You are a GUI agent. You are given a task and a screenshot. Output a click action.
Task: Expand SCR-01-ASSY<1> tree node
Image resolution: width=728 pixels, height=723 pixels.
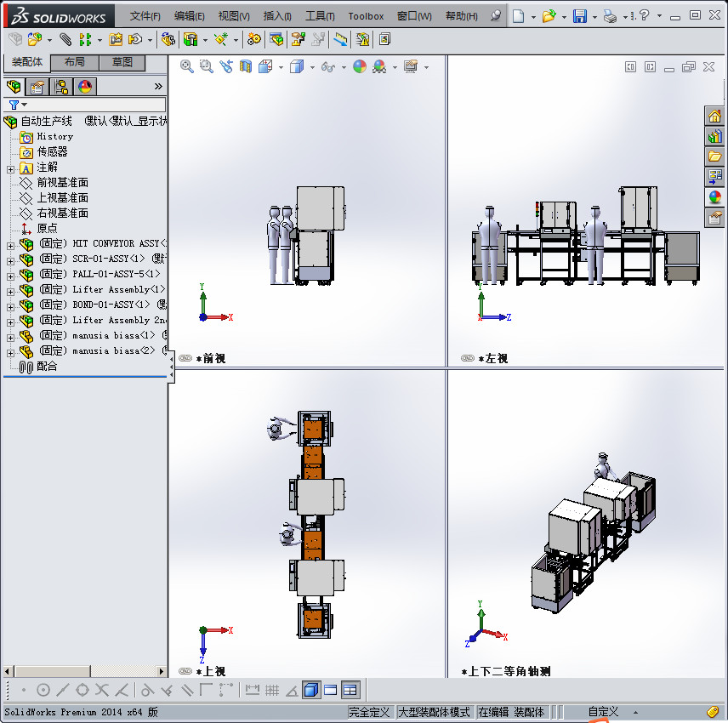click(10, 261)
